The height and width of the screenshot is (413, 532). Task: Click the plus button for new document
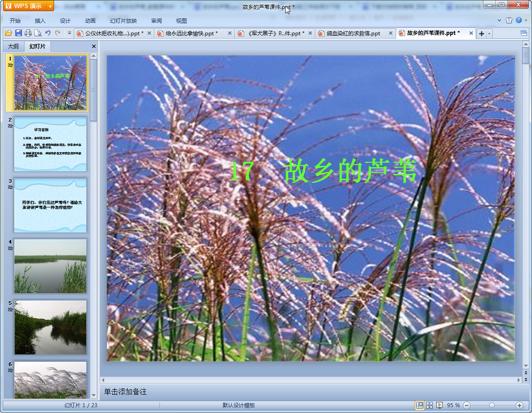[x=481, y=34]
